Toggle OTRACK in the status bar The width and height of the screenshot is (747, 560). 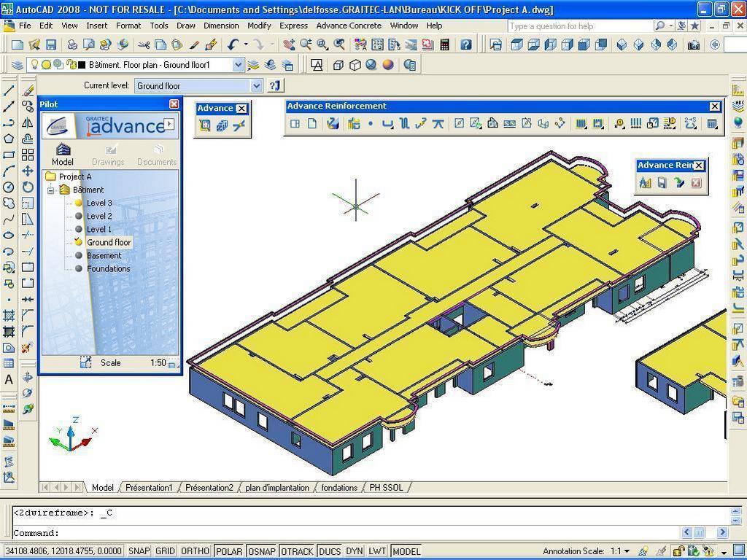[x=297, y=551]
